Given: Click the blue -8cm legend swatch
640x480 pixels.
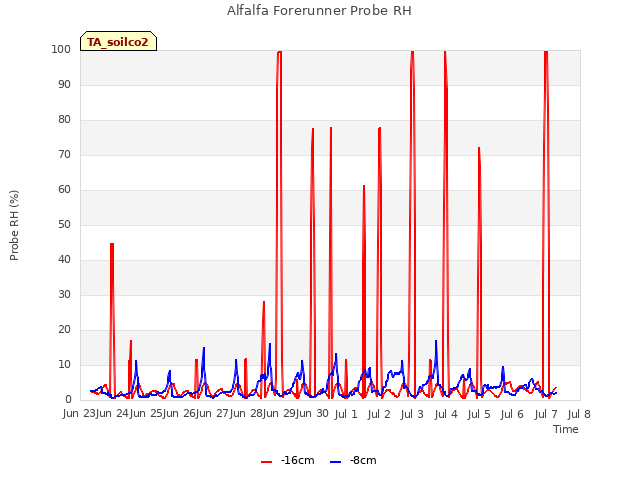Looking at the screenshot, I should pos(336,462).
